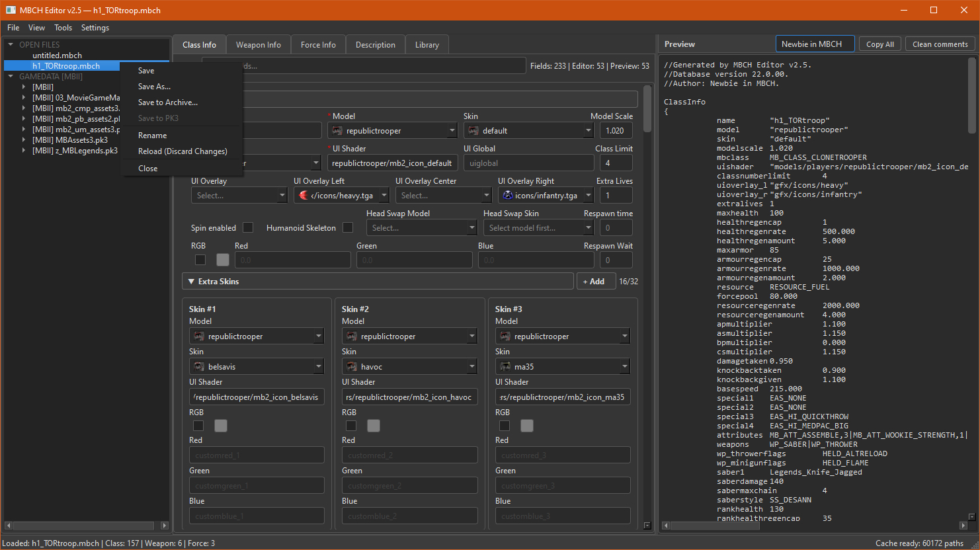
Task: Click Skin #3 model thumbnail icon
Action: [505, 336]
